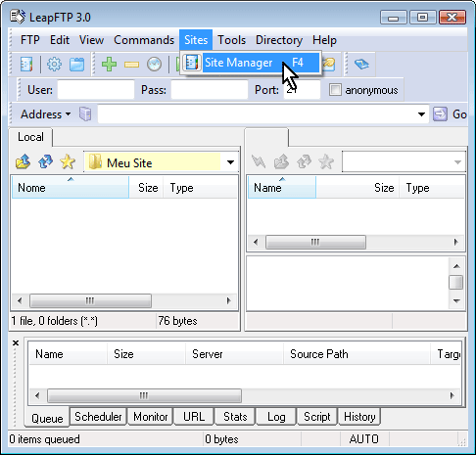This screenshot has width=476, height=455.
Task: Toggle the anonymous login checkbox
Action: tap(335, 89)
